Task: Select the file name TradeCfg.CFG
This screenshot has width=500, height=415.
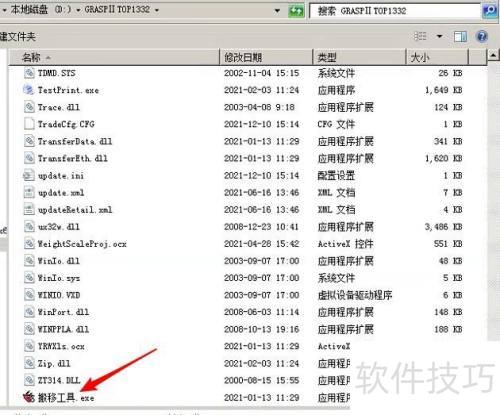Action: click(x=66, y=124)
